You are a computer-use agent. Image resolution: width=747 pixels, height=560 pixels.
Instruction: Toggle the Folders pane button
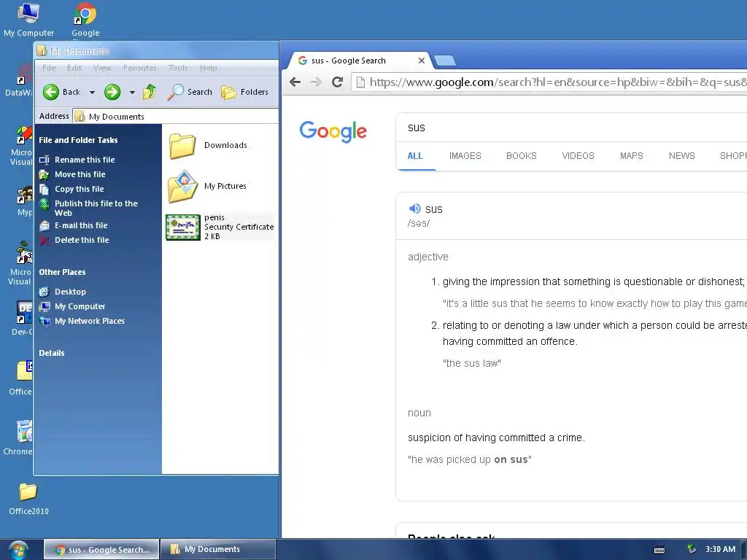click(x=245, y=92)
